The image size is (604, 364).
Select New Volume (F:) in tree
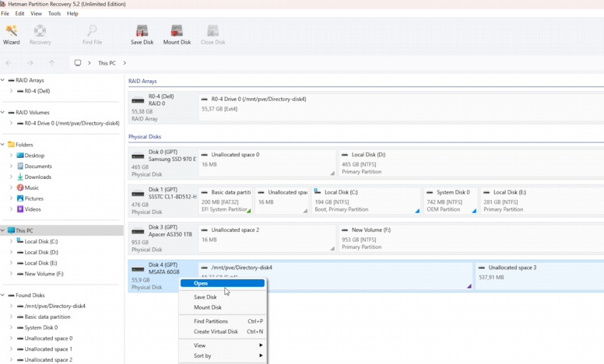pyautogui.click(x=40, y=274)
